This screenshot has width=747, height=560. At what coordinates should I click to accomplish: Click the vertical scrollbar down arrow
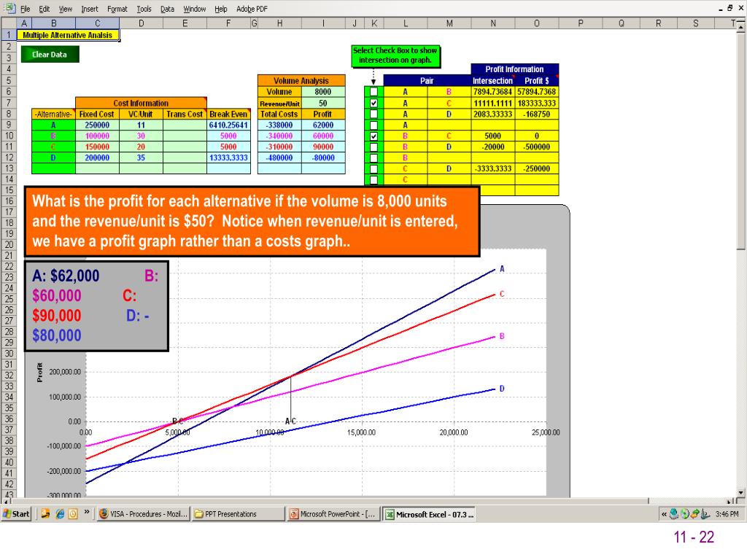[x=740, y=492]
